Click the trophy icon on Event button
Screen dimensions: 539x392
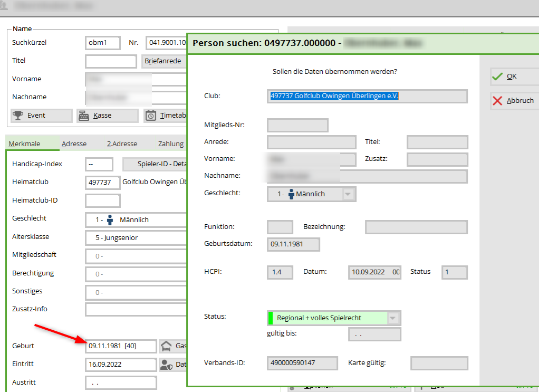coord(19,116)
